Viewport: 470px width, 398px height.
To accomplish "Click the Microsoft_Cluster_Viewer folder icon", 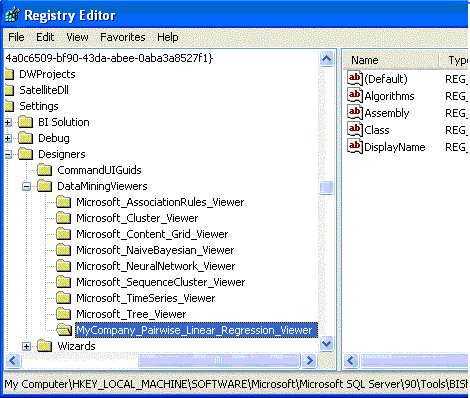I will click(64, 218).
